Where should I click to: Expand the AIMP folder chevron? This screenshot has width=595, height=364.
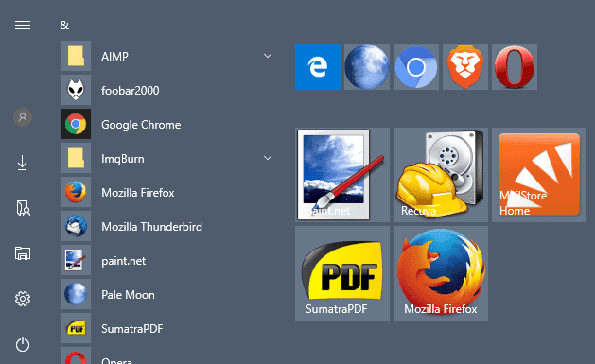(x=268, y=56)
